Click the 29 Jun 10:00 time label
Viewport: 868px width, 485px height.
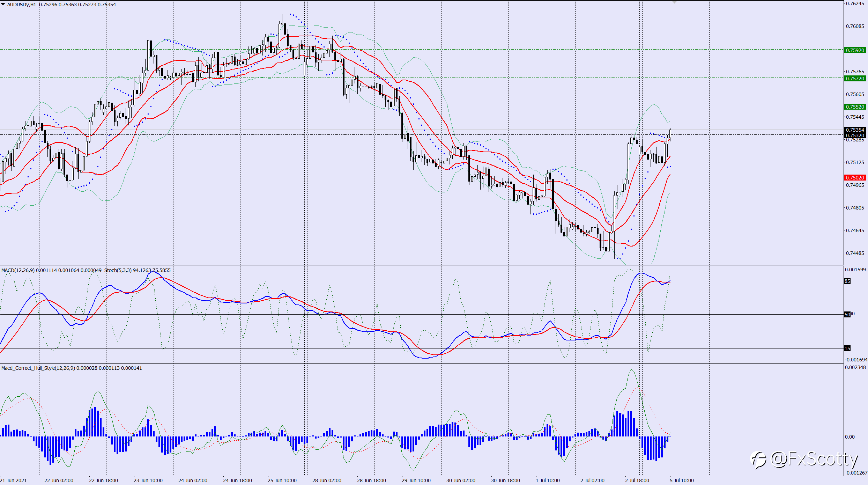click(x=416, y=480)
